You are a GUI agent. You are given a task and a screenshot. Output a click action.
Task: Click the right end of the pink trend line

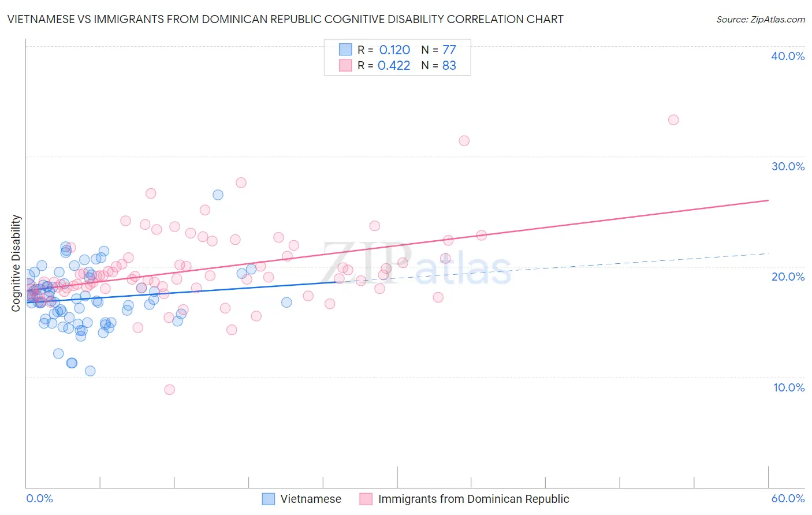pyautogui.click(x=768, y=200)
